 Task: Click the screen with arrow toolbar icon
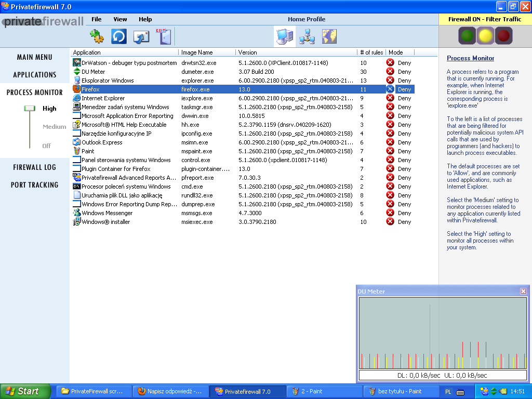coord(141,37)
